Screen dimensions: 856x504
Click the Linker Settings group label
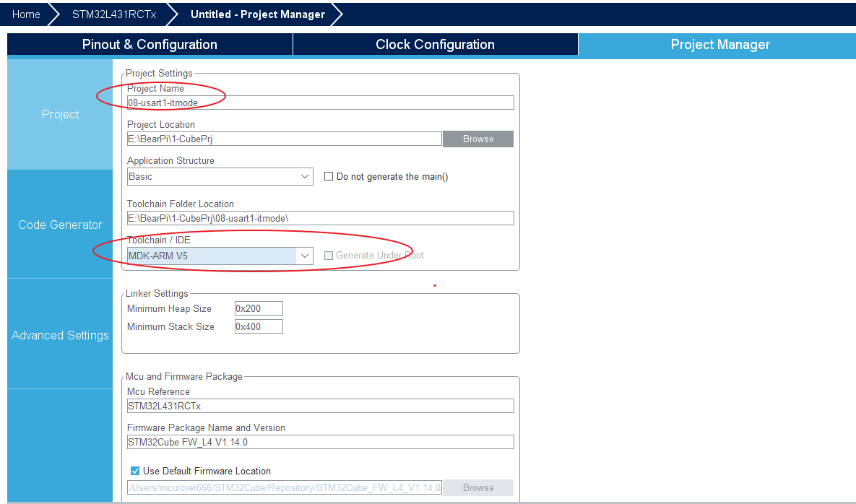coord(157,293)
